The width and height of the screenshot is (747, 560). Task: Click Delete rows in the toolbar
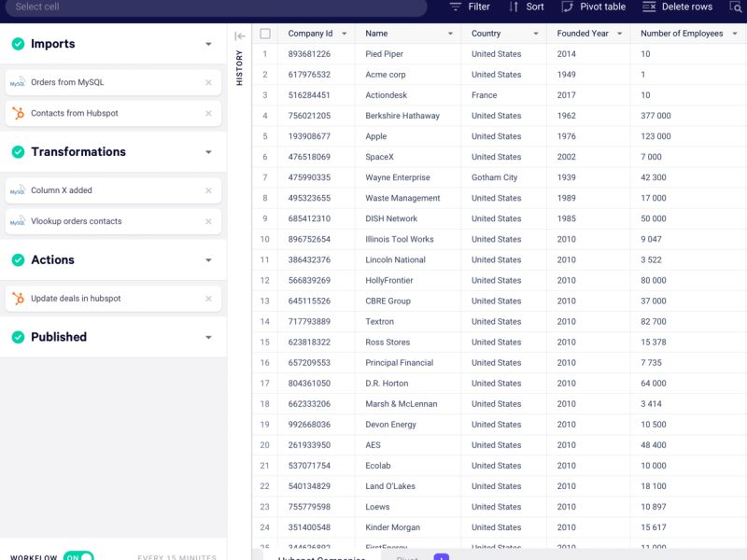tap(678, 7)
